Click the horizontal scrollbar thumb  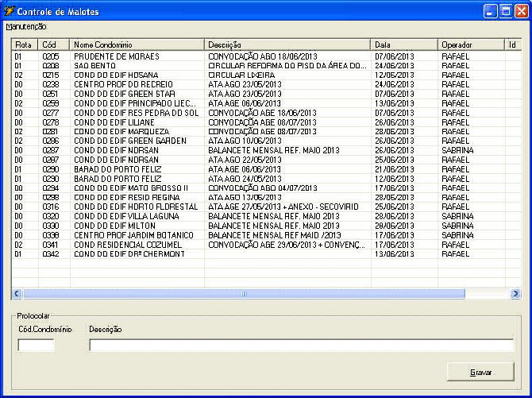245,293
